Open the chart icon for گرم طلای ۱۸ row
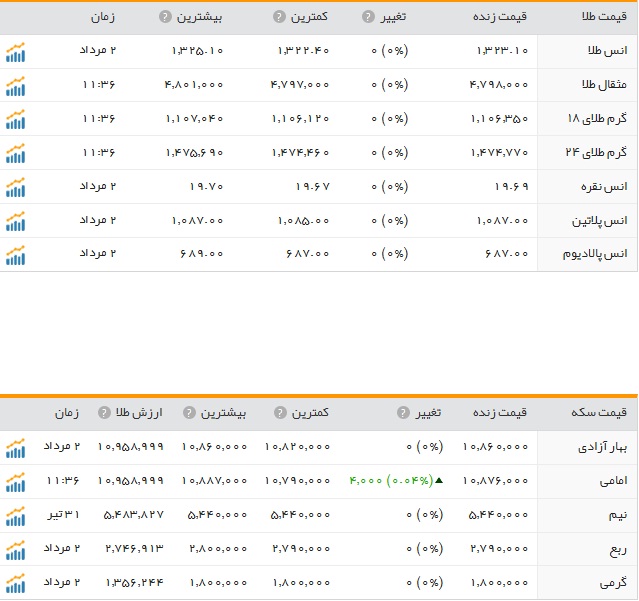Image resolution: width=639 pixels, height=601 pixels. click(x=15, y=119)
